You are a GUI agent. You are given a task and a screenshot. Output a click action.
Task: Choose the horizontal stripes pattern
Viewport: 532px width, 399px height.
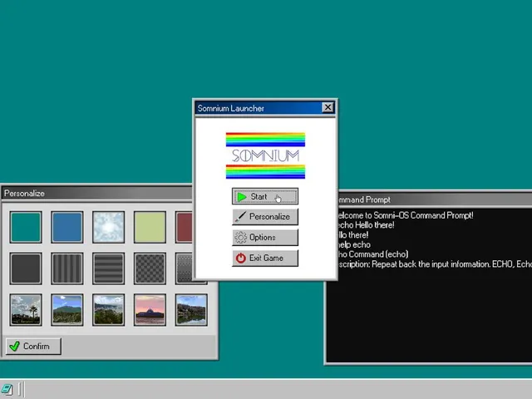[109, 268]
